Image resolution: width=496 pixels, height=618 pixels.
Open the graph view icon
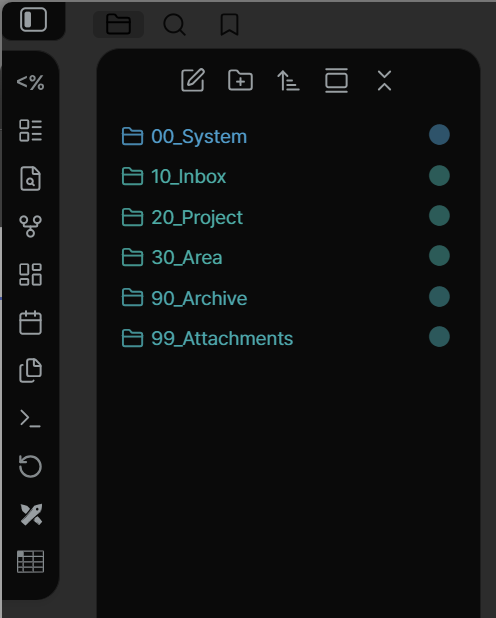[30, 226]
